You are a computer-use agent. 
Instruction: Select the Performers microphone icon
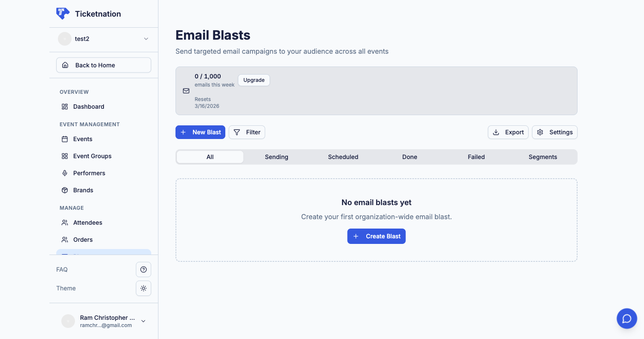[65, 173]
